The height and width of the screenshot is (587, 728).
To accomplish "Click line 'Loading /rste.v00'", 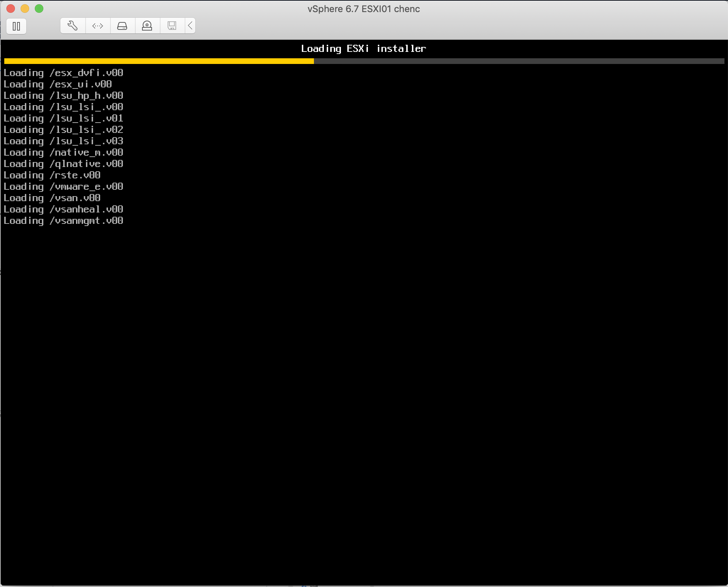I will pos(52,175).
